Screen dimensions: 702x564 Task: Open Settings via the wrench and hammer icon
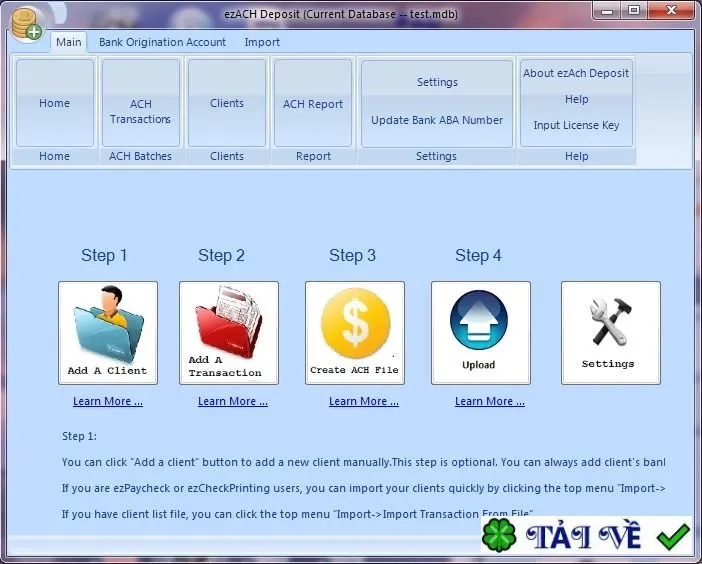point(611,333)
